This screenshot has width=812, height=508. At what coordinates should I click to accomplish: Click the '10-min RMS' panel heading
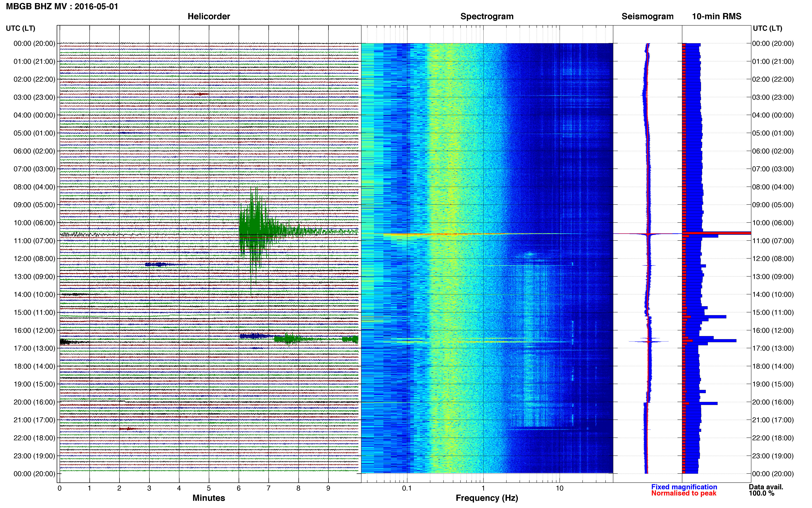pos(717,16)
